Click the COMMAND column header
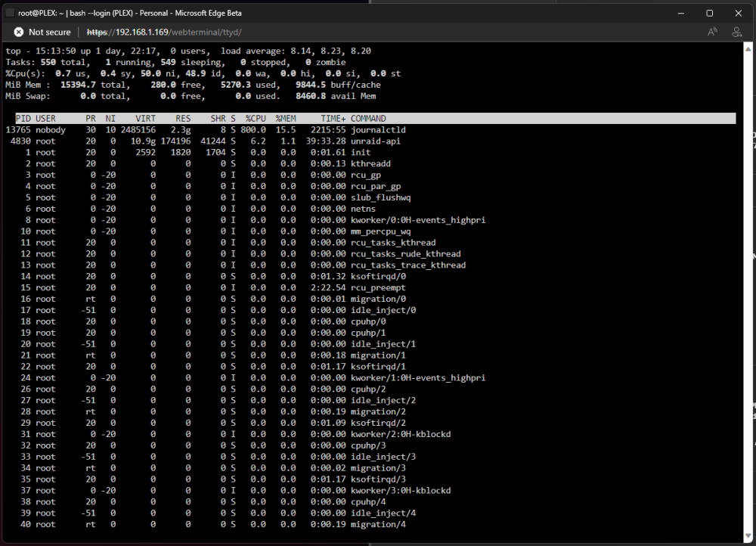This screenshot has height=546, width=756. point(368,119)
